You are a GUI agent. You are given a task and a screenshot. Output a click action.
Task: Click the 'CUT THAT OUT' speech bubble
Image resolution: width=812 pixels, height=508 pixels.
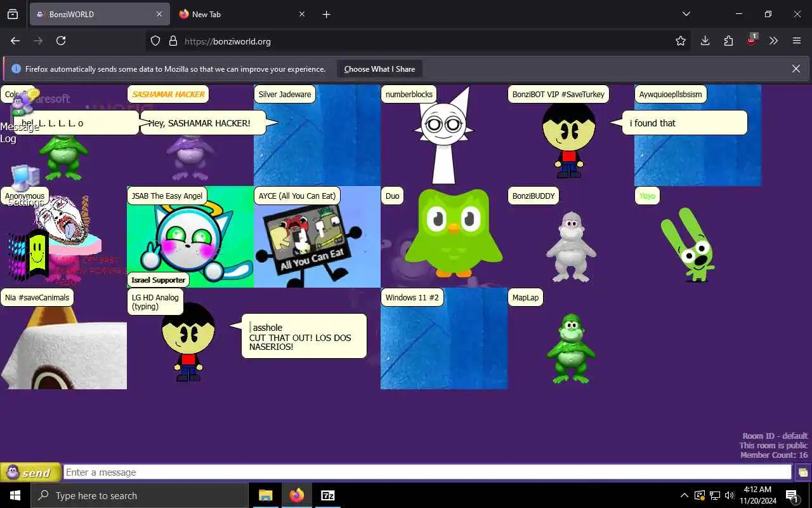tap(304, 336)
